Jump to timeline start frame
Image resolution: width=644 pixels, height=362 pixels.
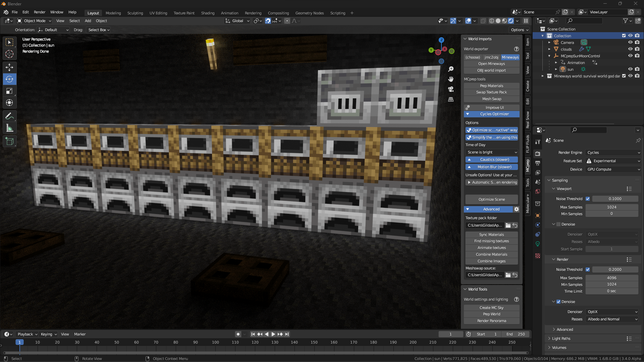tap(253, 334)
